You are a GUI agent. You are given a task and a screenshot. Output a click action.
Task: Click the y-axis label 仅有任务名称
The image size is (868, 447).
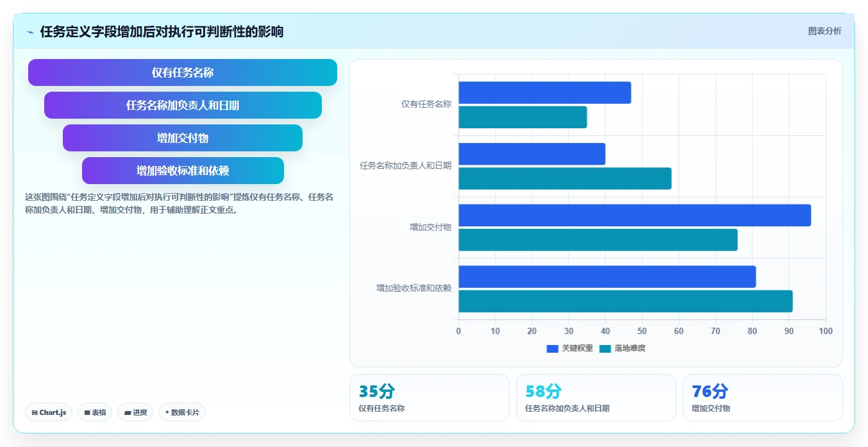coord(426,104)
